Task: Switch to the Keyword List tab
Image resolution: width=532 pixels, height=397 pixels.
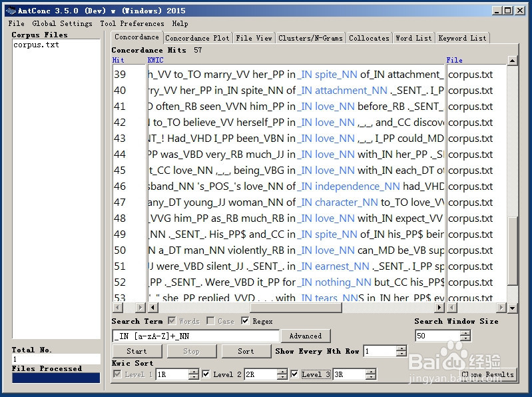Action: coord(463,38)
